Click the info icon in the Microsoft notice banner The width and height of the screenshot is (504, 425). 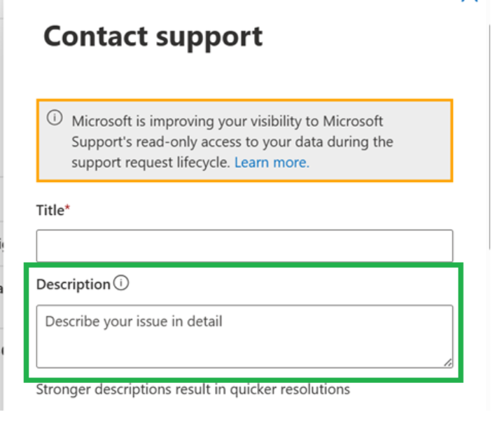point(55,118)
